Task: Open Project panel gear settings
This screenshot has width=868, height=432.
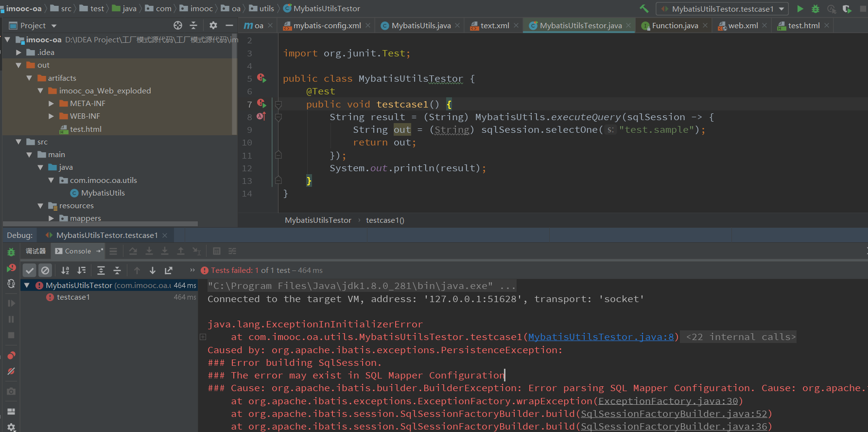Action: [x=213, y=25]
